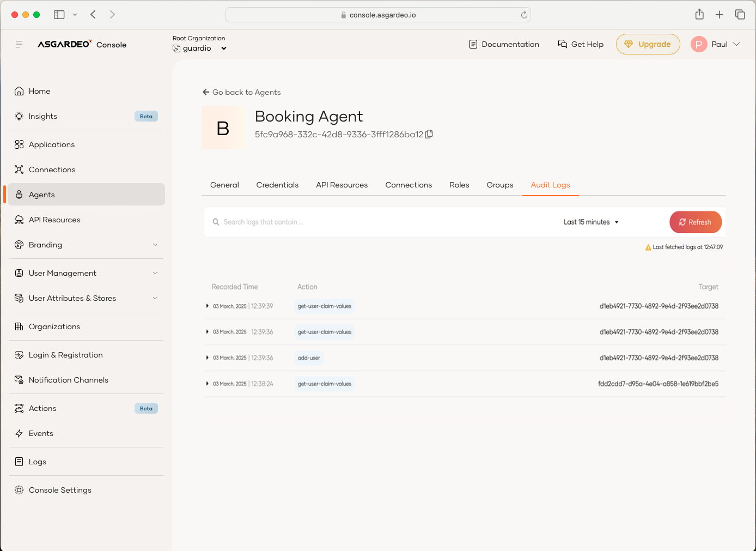
Task: Open the Last 15 minutes time range dropdown
Action: (x=591, y=222)
